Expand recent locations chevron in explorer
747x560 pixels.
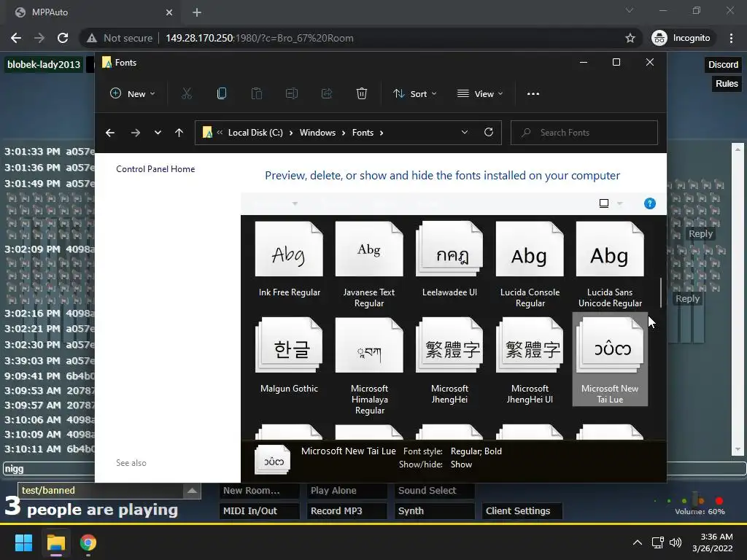tap(158, 133)
